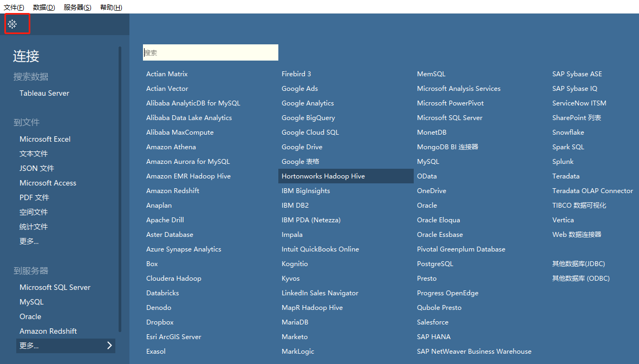Choose the SharePoint 列表 connector
The width and height of the screenshot is (639, 364).
pos(577,118)
